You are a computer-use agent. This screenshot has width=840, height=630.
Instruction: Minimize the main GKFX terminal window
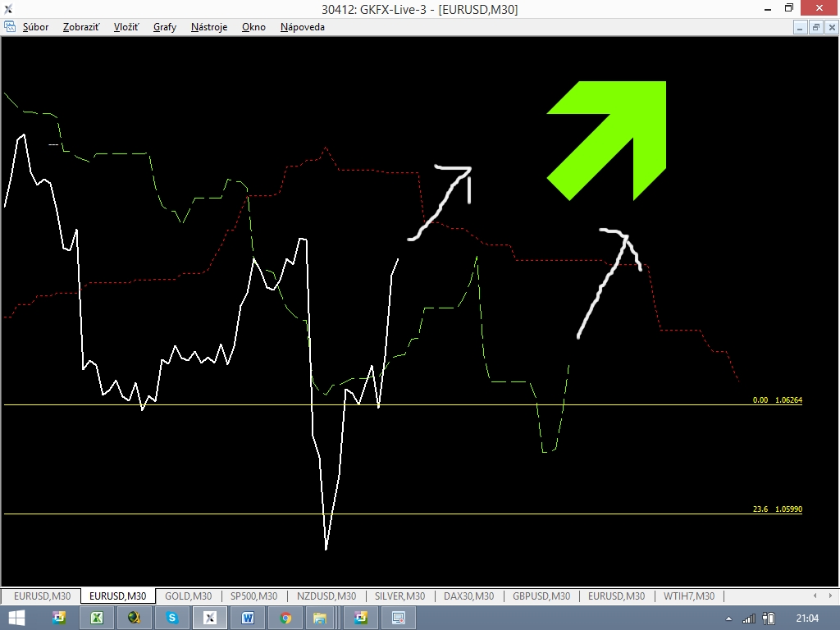[x=768, y=8]
